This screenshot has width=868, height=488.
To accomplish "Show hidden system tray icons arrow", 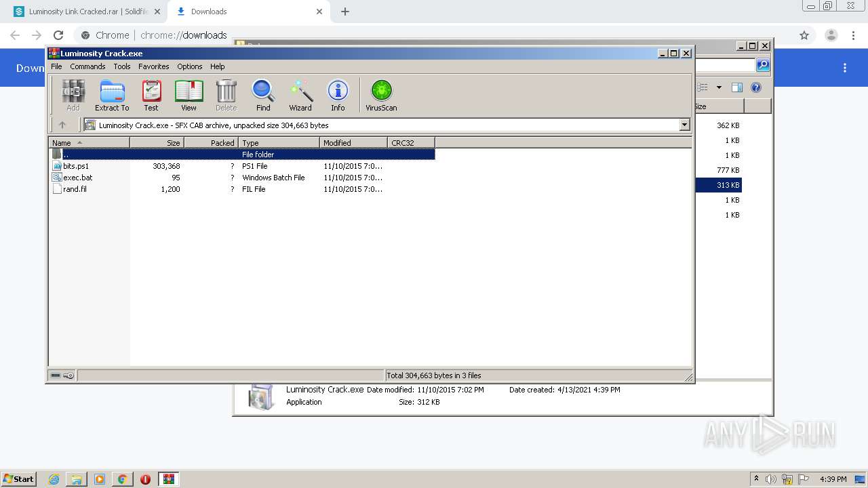I will [756, 479].
